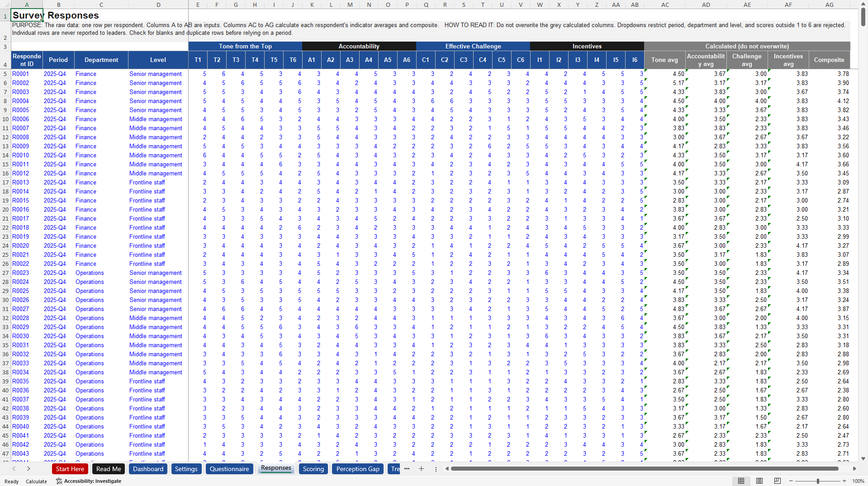The image size is (868, 486).
Task: Select the Composite header cell
Action: pos(829,60)
